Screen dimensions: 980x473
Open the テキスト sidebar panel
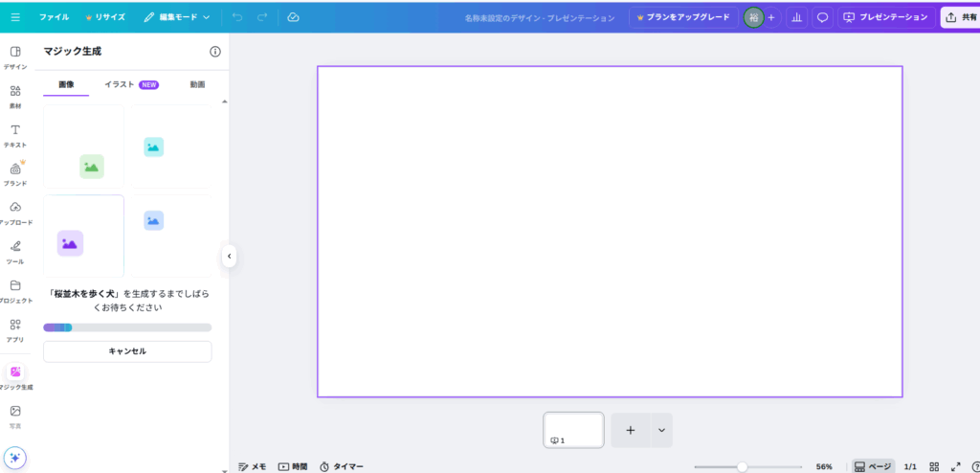point(15,136)
